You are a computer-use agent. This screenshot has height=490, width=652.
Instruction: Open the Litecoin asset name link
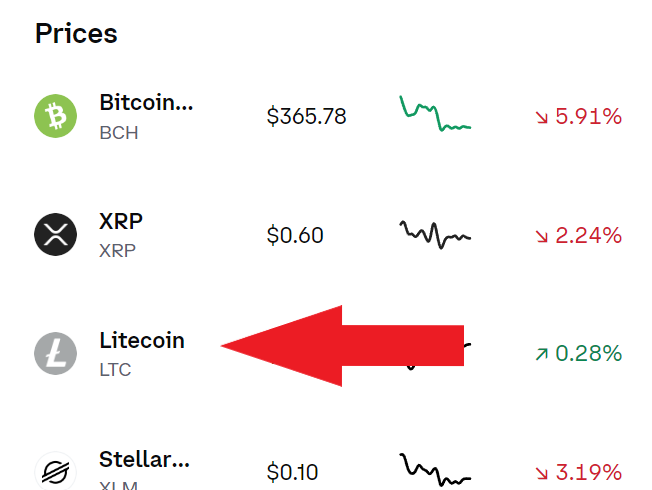(x=142, y=340)
